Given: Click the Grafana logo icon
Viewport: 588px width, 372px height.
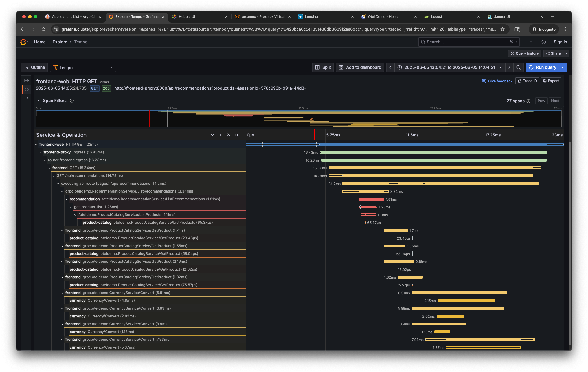Looking at the screenshot, I should 23,42.
